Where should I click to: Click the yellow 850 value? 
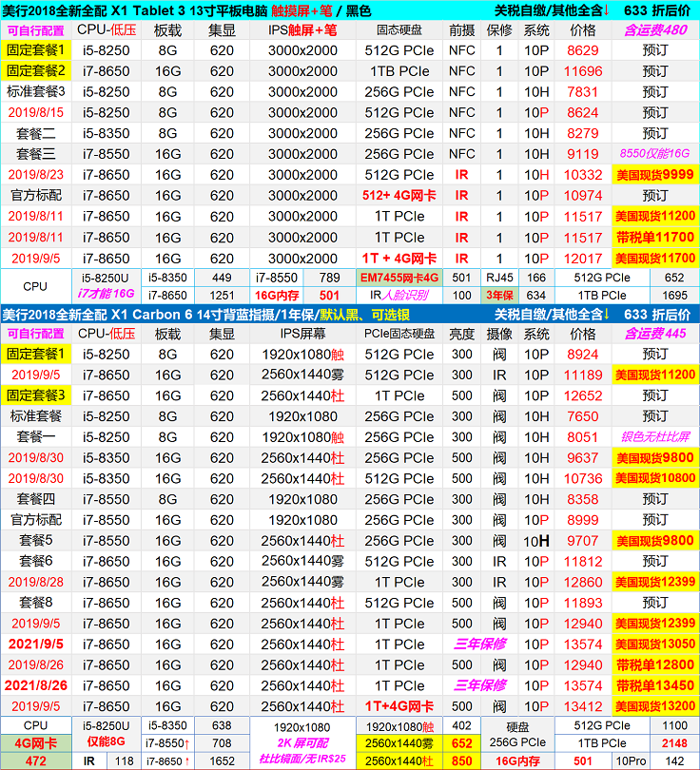pos(462,761)
